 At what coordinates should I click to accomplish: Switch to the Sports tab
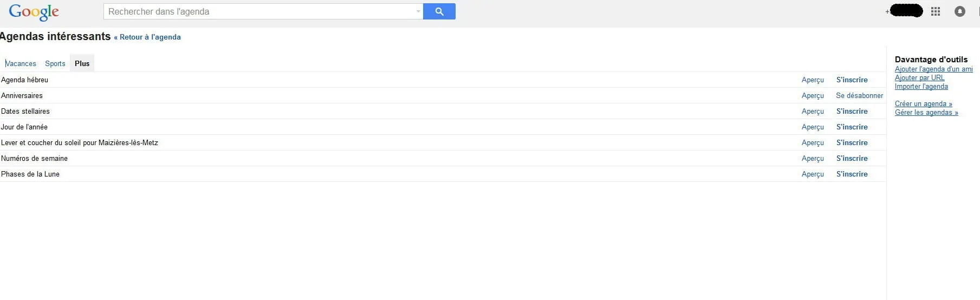coord(55,63)
